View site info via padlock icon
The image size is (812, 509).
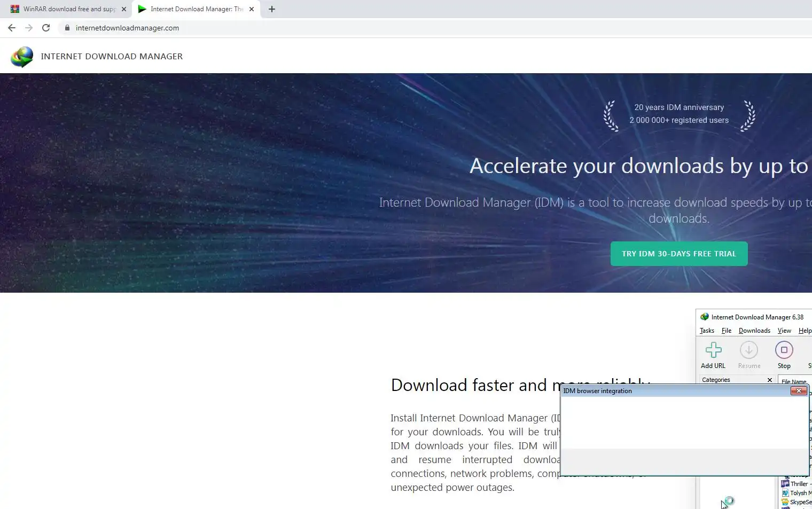(x=67, y=28)
